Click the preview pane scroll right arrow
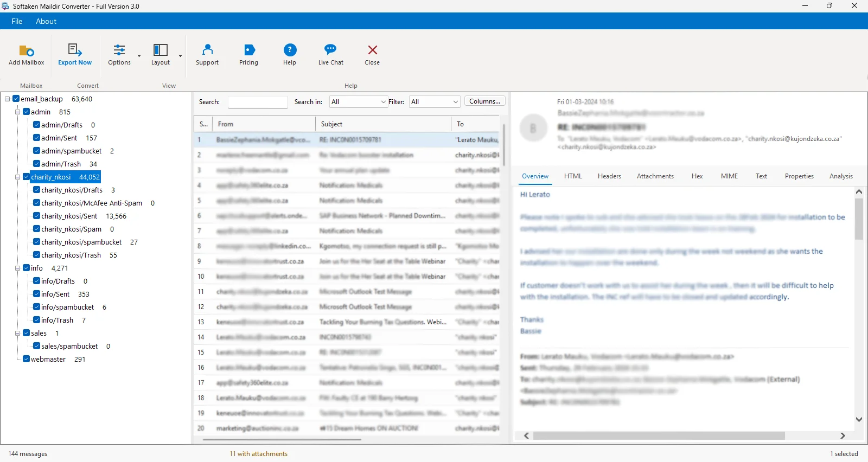The height and width of the screenshot is (462, 868). pos(843,436)
